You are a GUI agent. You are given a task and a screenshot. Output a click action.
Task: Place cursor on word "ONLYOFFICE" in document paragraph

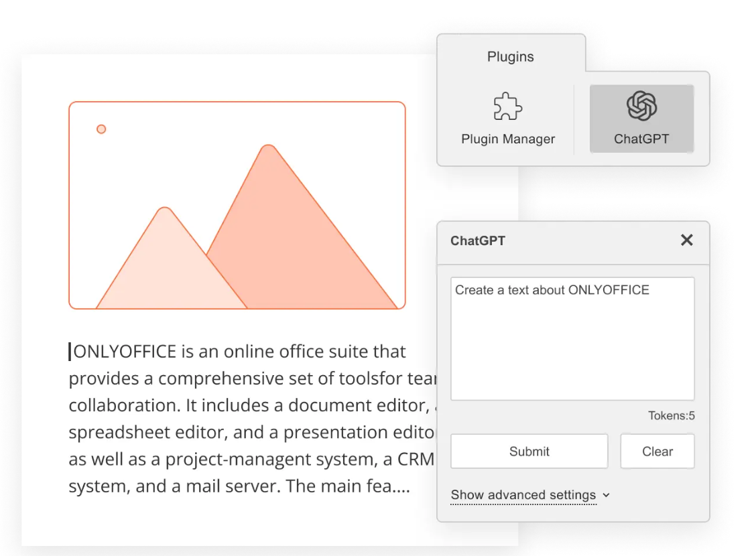(125, 352)
